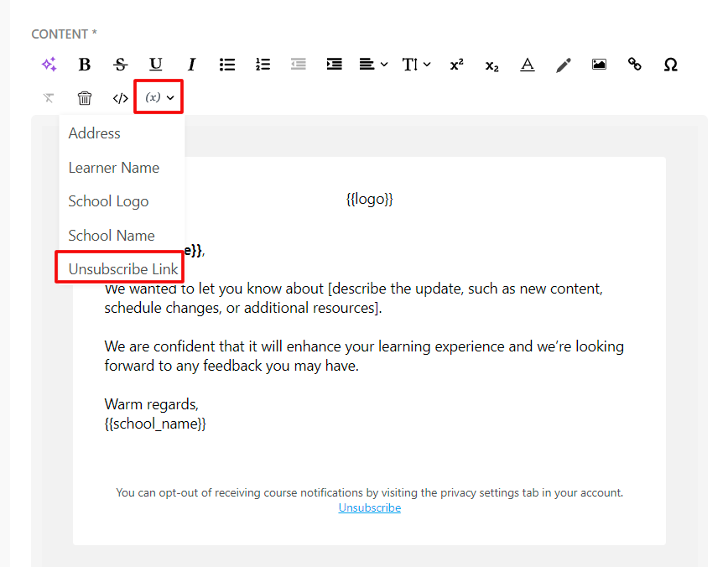Apply superscript formatting
The image size is (728, 567).
click(456, 64)
